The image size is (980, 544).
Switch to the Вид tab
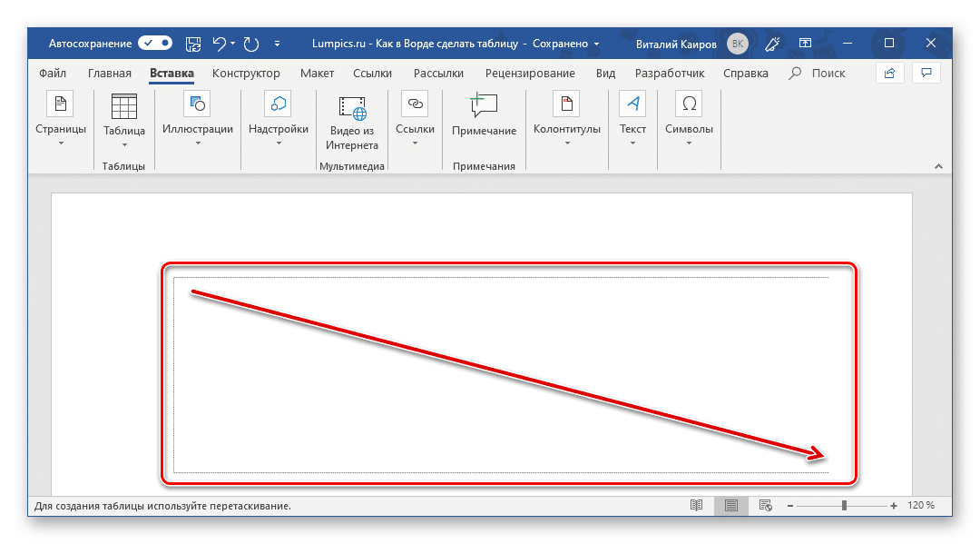coord(605,74)
